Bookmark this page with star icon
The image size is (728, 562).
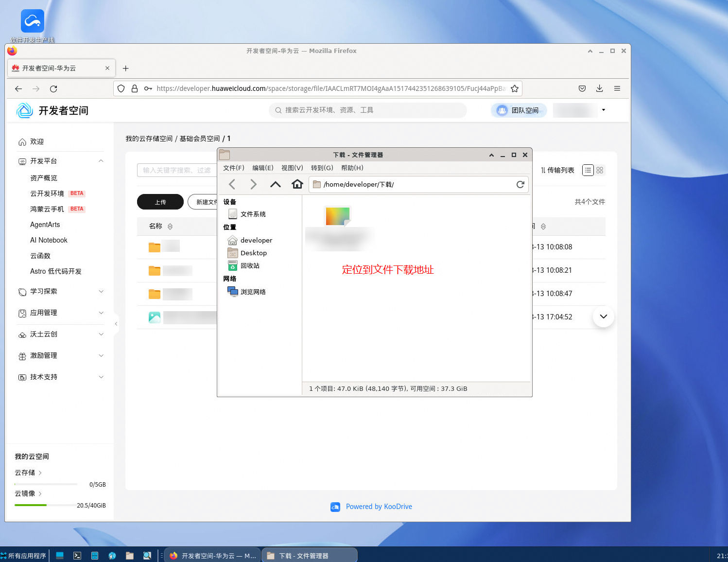515,88
